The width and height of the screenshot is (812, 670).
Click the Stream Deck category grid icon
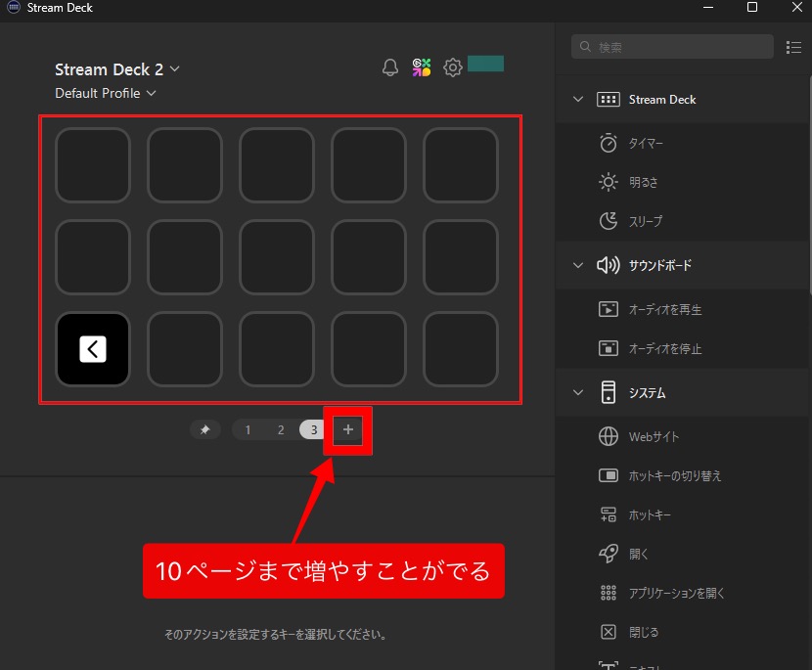[x=608, y=100]
